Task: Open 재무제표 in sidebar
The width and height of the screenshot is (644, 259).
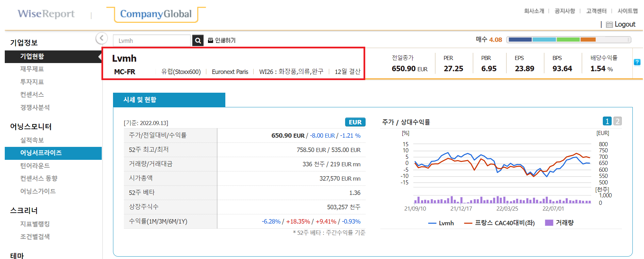Action: click(x=32, y=69)
